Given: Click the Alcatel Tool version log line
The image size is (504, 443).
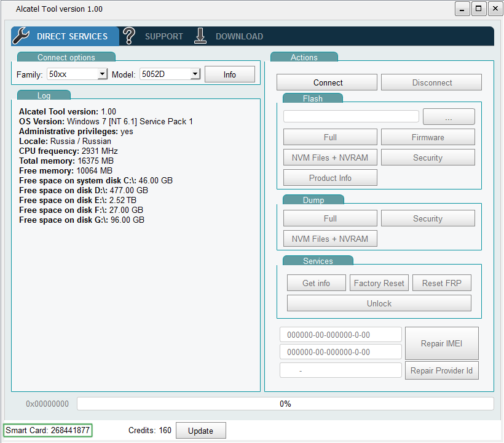Looking at the screenshot, I should (68, 111).
